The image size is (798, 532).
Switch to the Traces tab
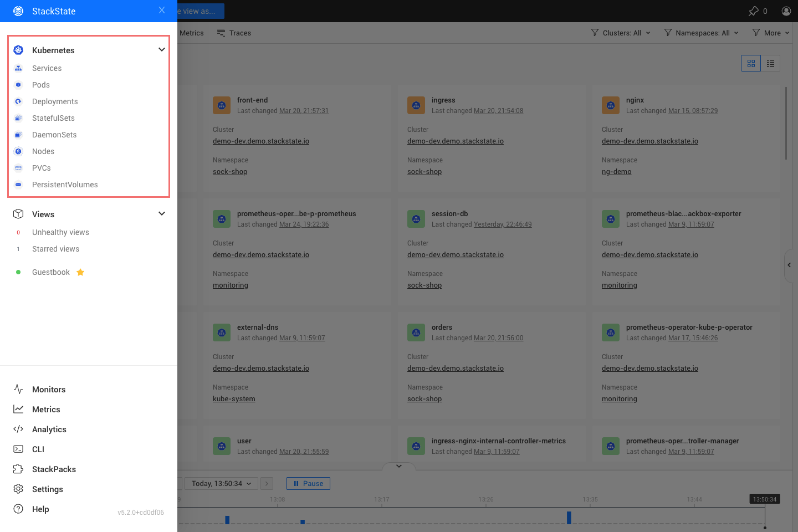coord(234,33)
